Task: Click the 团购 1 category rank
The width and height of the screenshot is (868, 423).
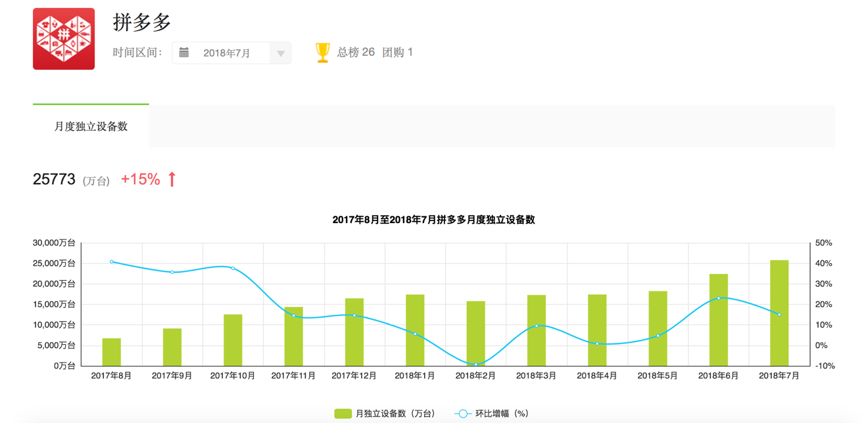Action: point(398,53)
